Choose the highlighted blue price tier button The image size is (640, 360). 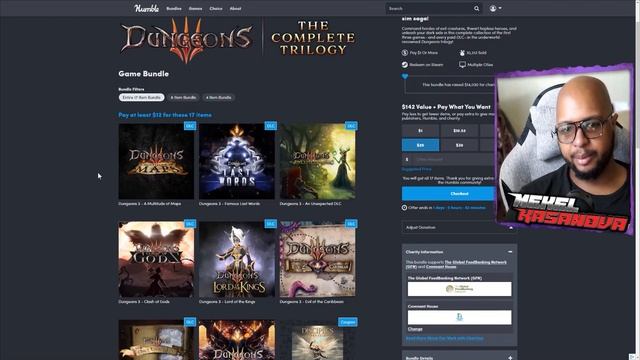click(420, 145)
